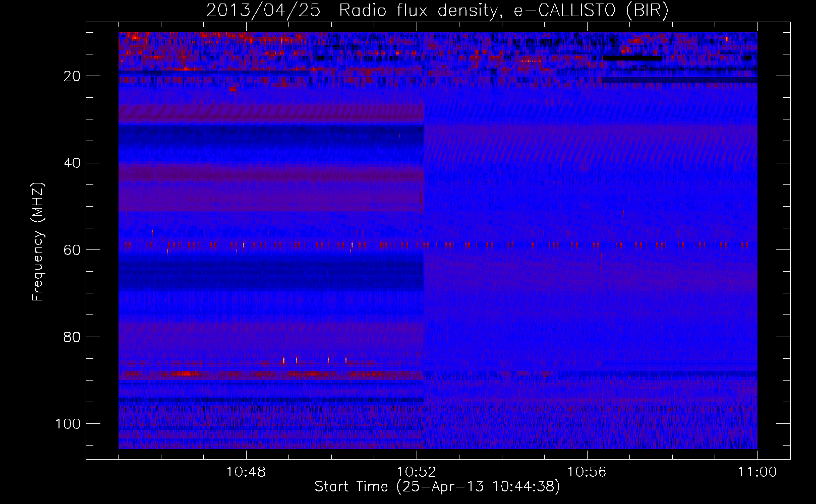Click the 10:48 time tick label
The height and width of the screenshot is (504, 816).
click(246, 472)
